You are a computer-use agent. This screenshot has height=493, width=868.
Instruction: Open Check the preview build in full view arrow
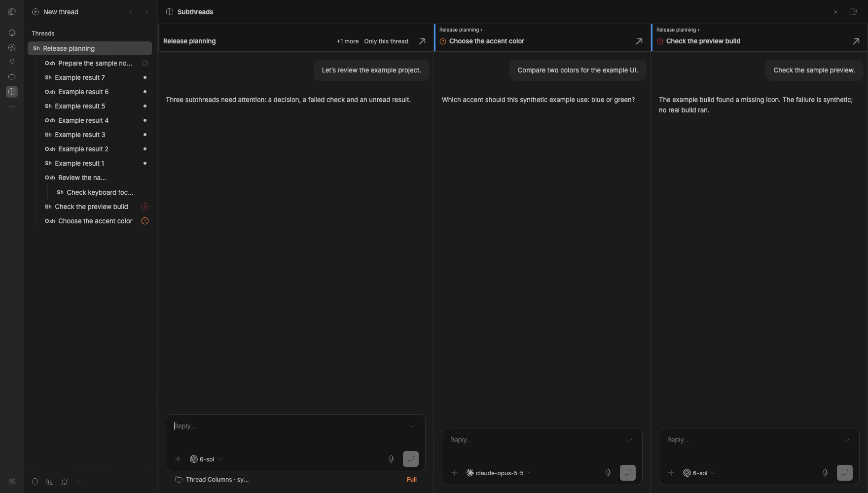[856, 41]
